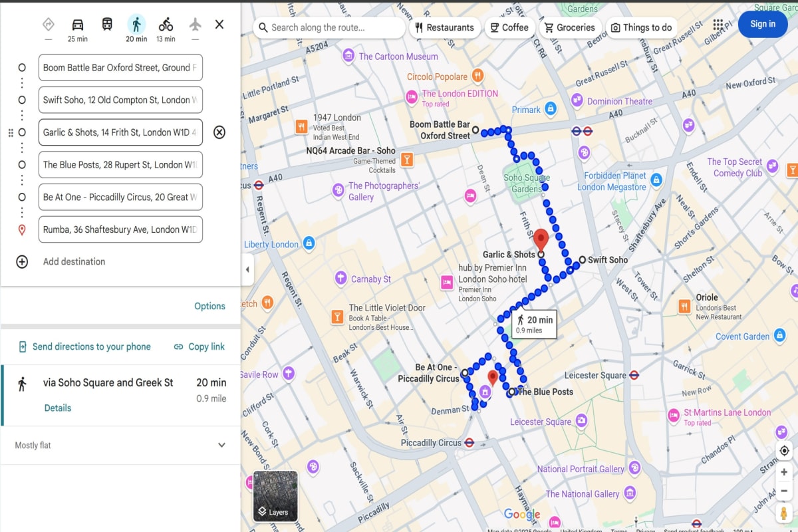Viewport: 798px width, 532px height.
Task: Click the Savile Row pin
Action: pos(288,373)
